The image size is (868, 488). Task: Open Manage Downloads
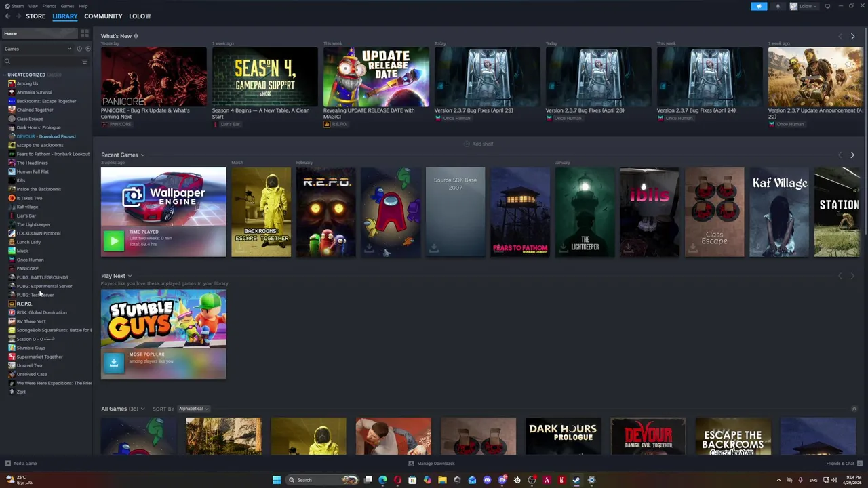(x=431, y=464)
